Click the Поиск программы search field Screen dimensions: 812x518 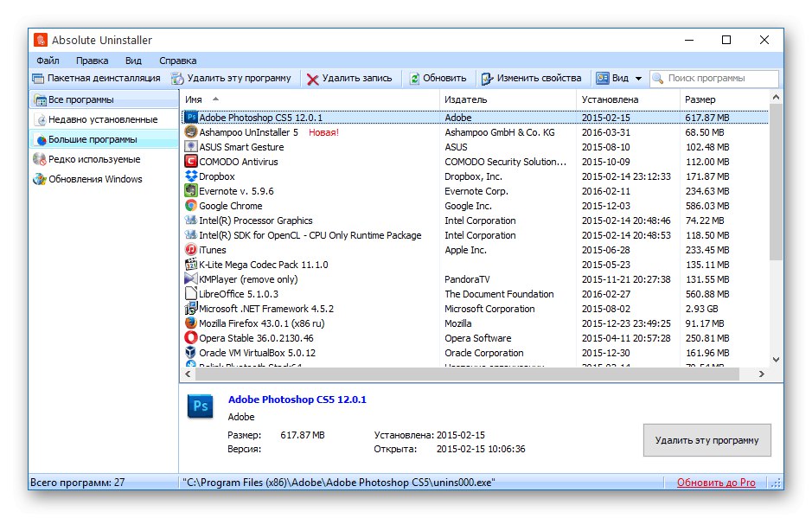click(x=718, y=77)
